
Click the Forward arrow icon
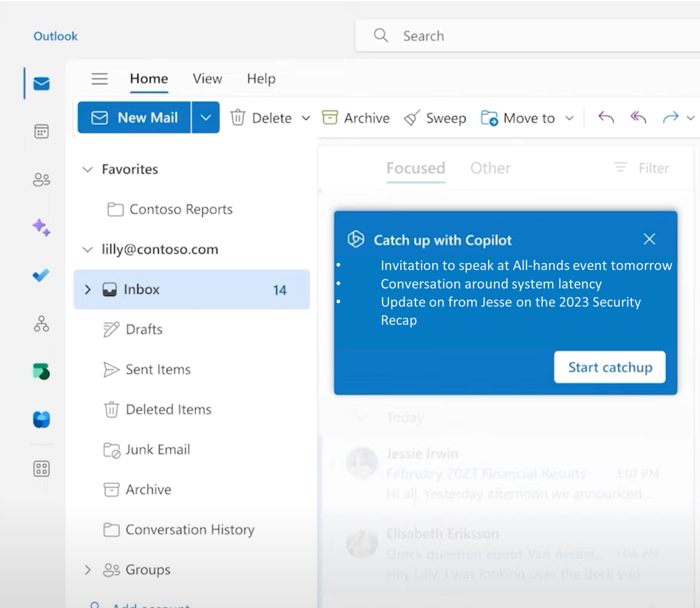(670, 118)
